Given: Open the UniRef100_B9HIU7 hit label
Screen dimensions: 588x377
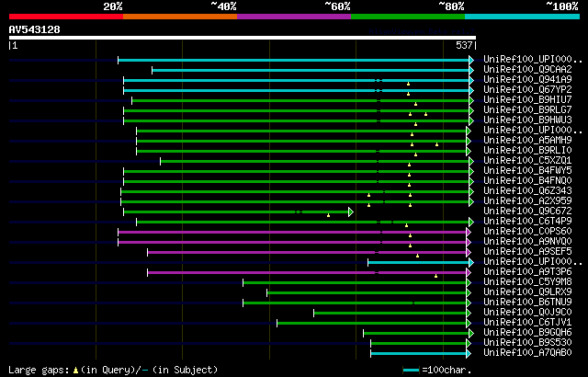Looking at the screenshot, I should (527, 100).
